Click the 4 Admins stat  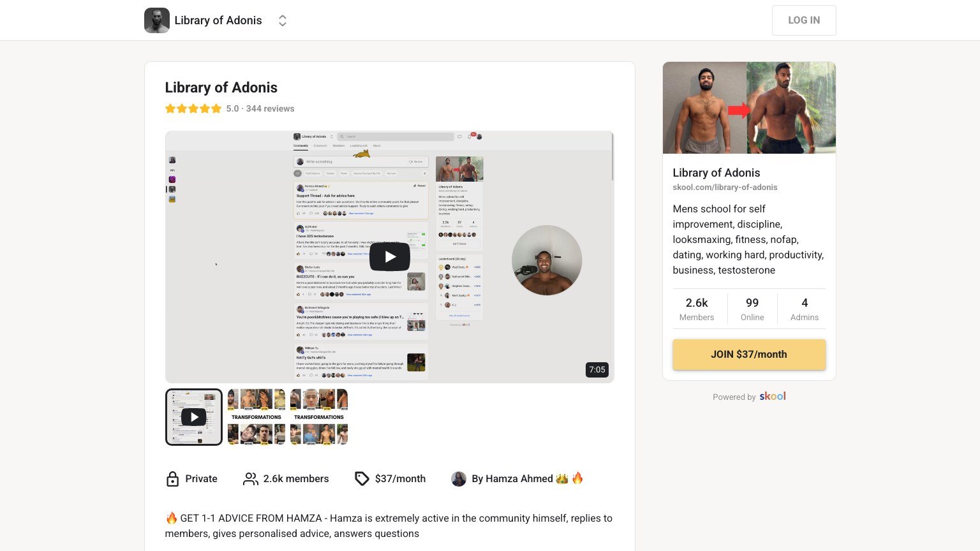point(805,309)
